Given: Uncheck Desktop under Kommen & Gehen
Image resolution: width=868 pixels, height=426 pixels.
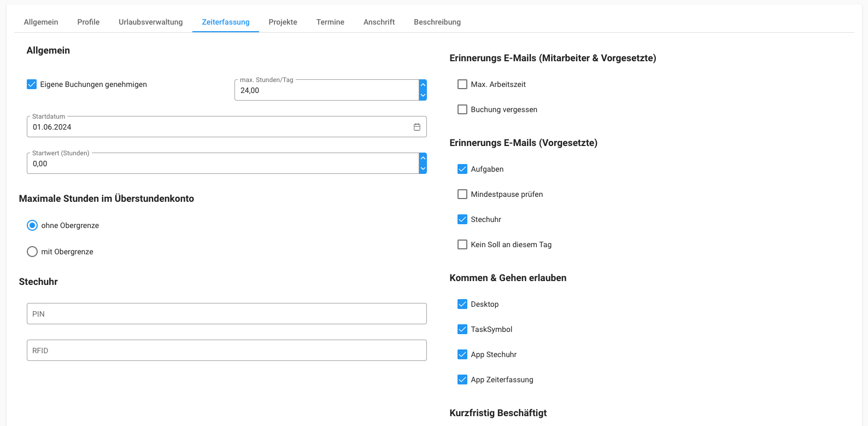Looking at the screenshot, I should [x=462, y=304].
